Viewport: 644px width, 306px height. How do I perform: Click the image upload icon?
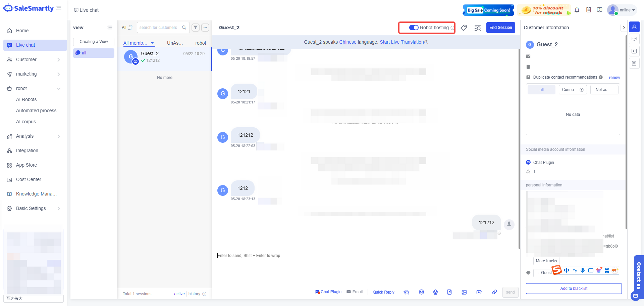click(464, 292)
